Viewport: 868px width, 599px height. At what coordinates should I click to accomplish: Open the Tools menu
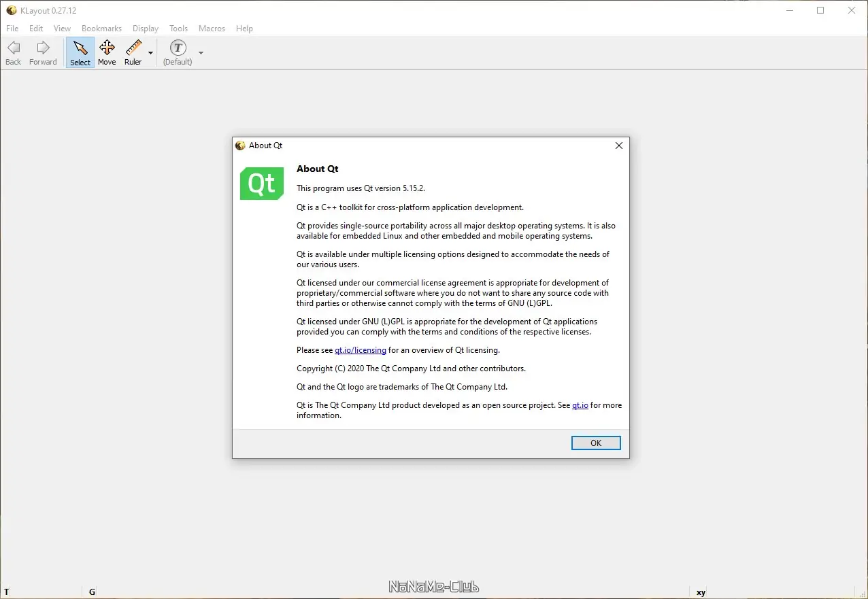pyautogui.click(x=179, y=29)
